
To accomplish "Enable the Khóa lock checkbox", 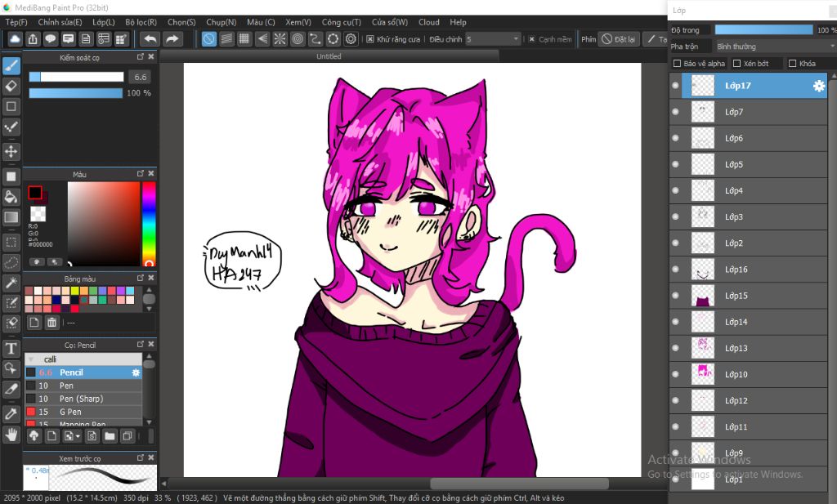I will (792, 64).
